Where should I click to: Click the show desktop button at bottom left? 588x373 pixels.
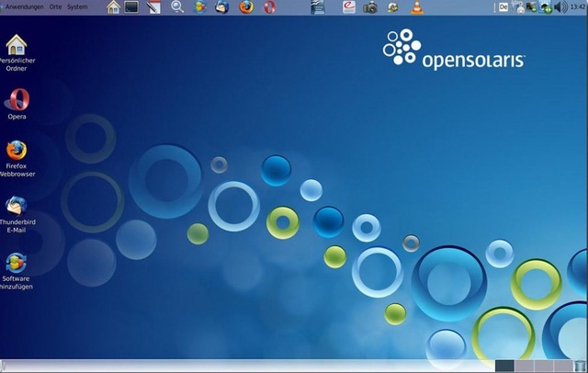pos(3,366)
